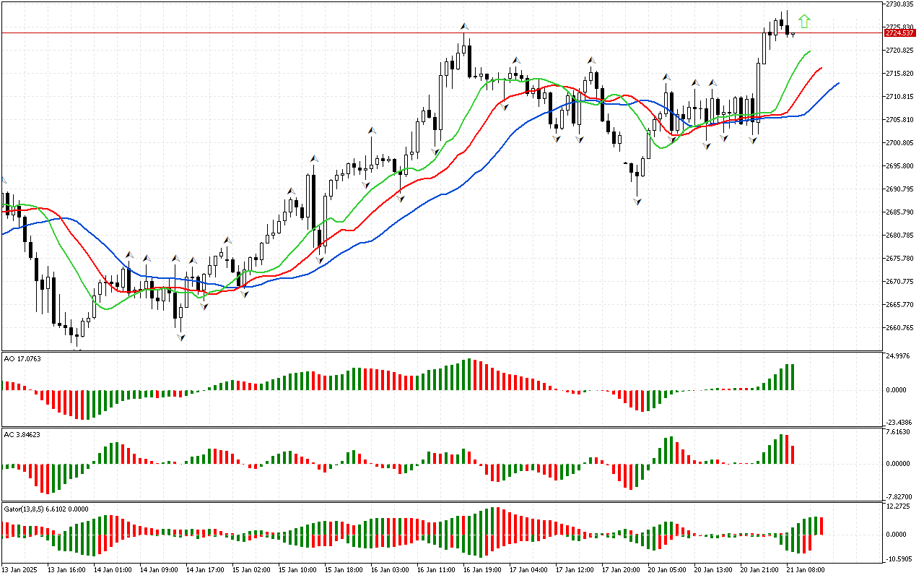Click the 2685.790 price scale value
Image resolution: width=924 pixels, height=578 pixels.
(900, 212)
